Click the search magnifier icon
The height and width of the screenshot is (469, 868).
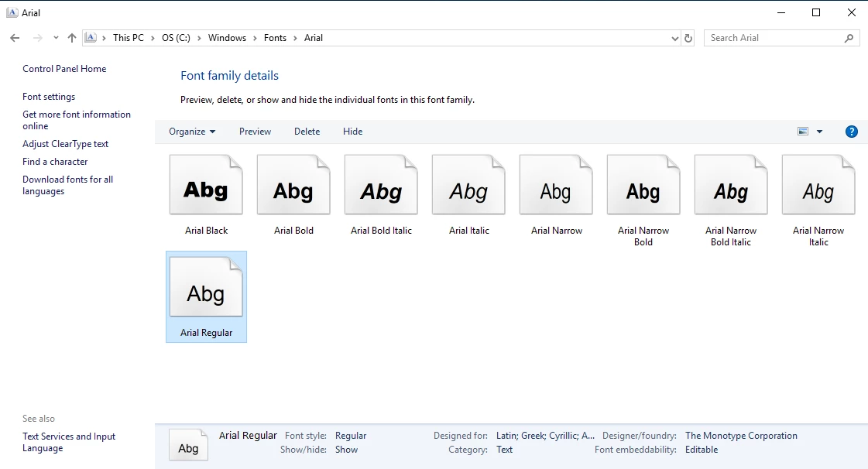[849, 38]
